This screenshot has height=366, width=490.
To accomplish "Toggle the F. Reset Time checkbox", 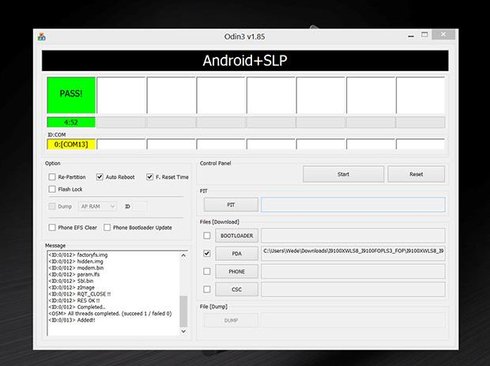I will [150, 177].
